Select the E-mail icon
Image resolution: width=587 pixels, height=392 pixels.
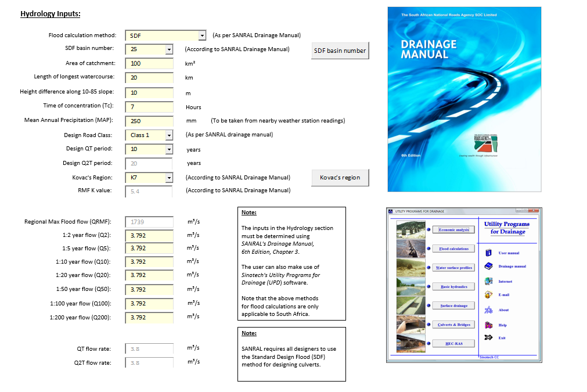click(488, 295)
